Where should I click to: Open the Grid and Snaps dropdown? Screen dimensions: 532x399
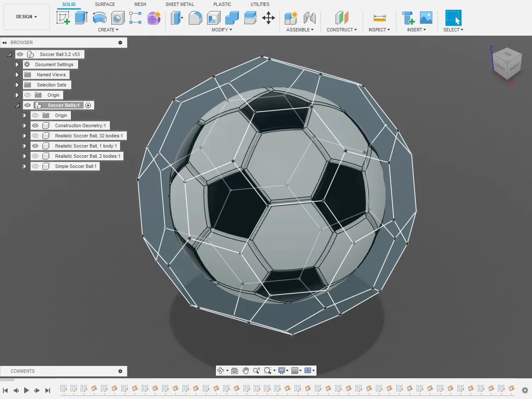pyautogui.click(x=295, y=370)
